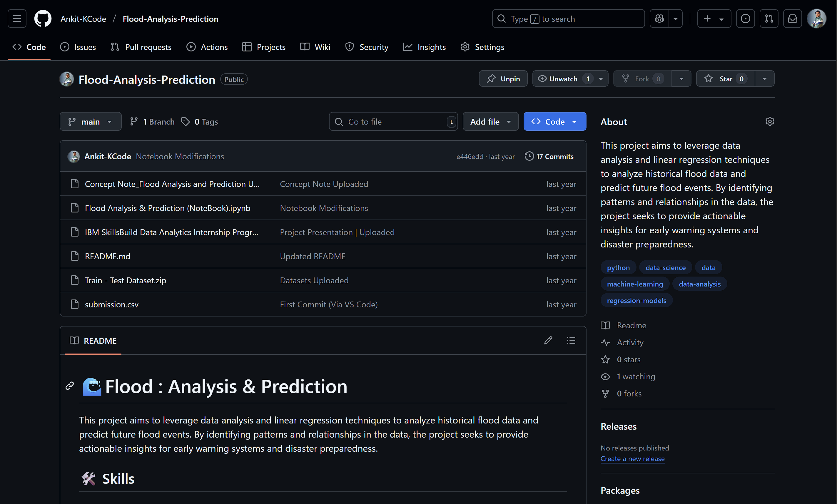This screenshot has width=837, height=504.
Task: Open Train - Test Dataset.zip file
Action: (125, 280)
